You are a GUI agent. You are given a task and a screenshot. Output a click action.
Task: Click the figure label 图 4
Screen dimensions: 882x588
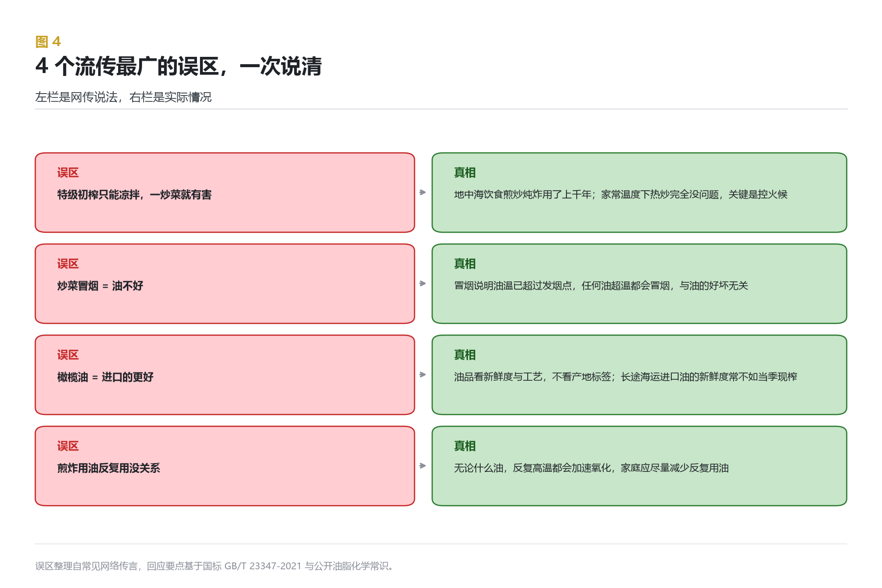tap(48, 42)
